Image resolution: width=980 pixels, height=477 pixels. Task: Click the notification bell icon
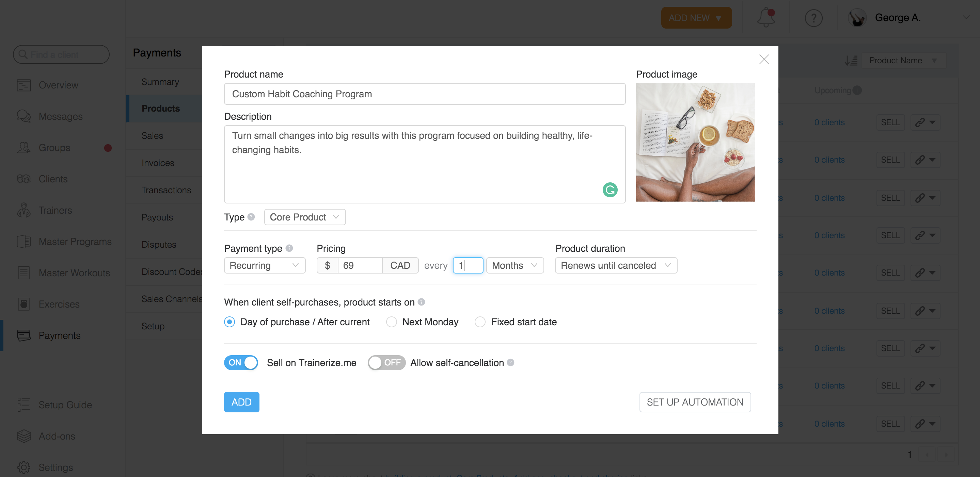coord(765,18)
